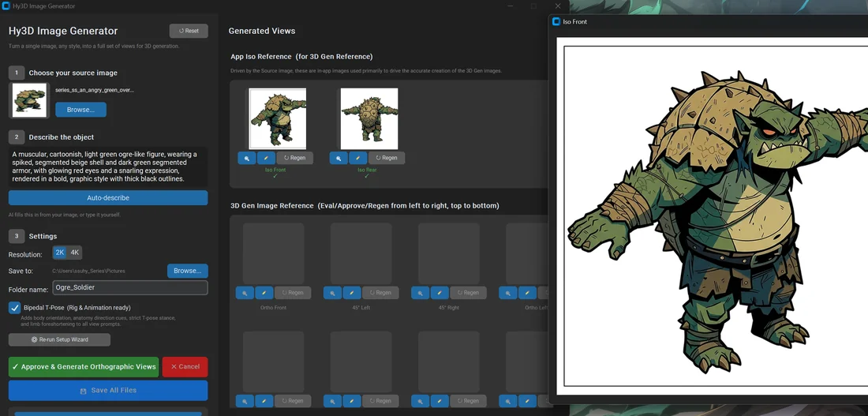This screenshot has width=868, height=416.
Task: Click the 45° Right preview placeholder
Action: pyautogui.click(x=449, y=253)
